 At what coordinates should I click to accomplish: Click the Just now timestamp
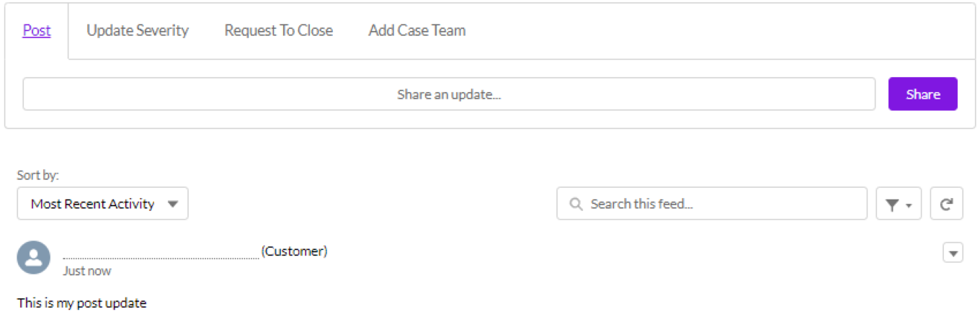(87, 272)
